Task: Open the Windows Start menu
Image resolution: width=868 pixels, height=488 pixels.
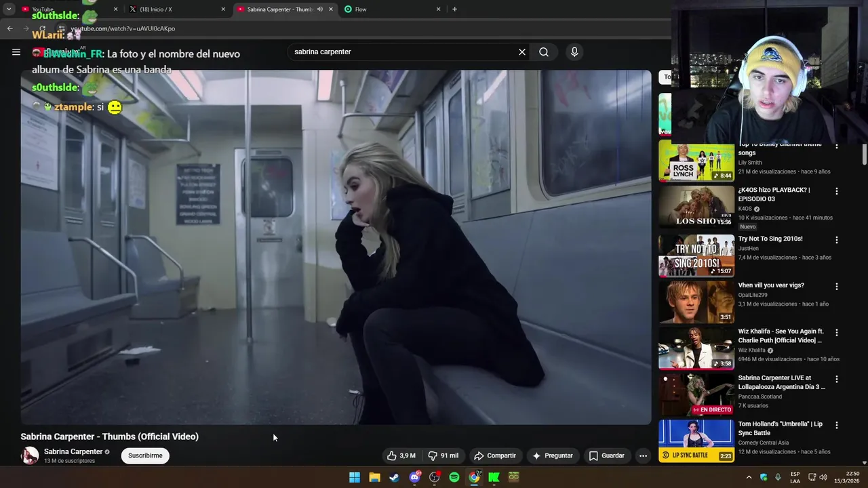Action: click(x=355, y=477)
